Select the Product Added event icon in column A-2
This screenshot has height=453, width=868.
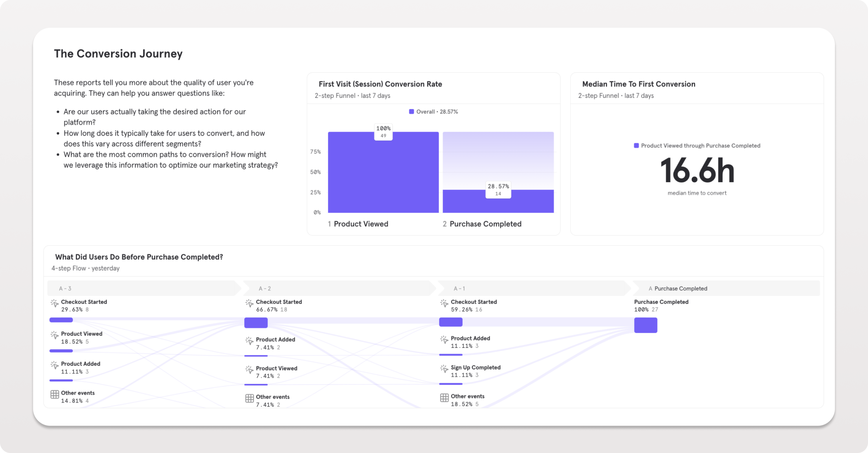tap(249, 341)
